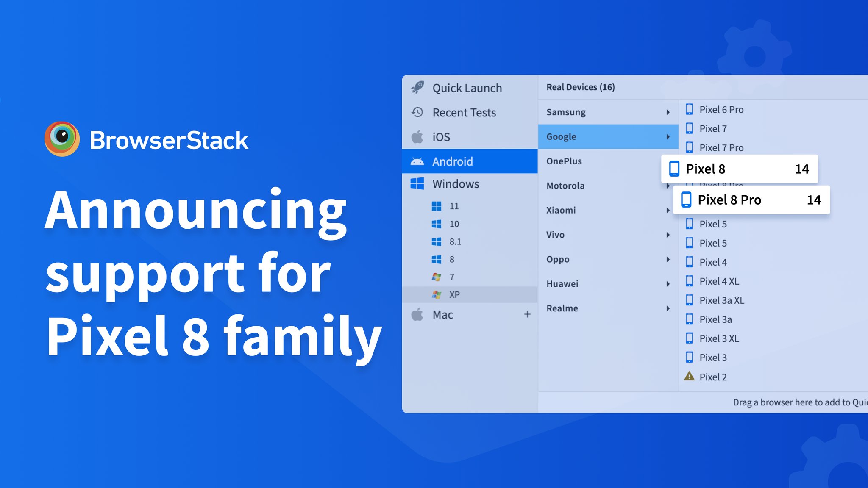This screenshot has width=868, height=488.
Task: Click the BrowserStack logo icon
Action: coord(62,139)
